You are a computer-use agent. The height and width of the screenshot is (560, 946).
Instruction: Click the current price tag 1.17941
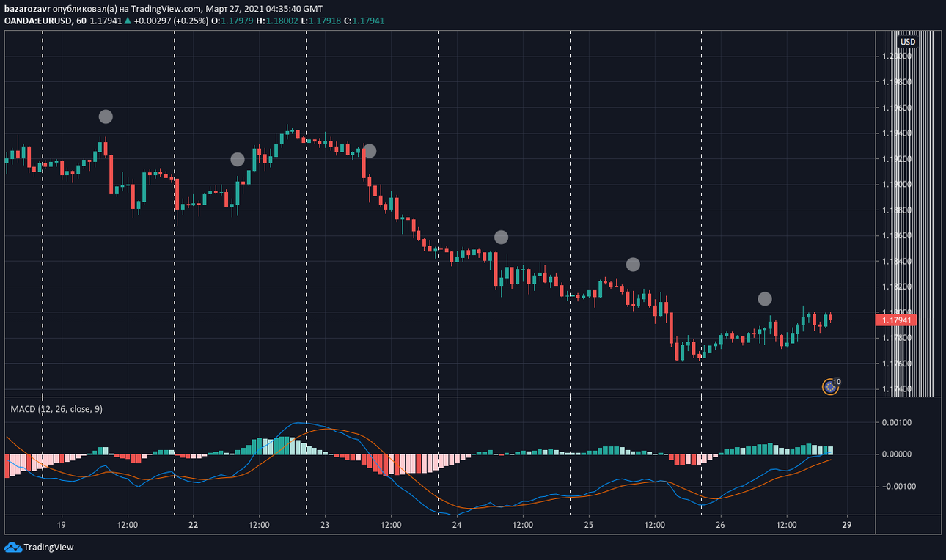click(x=896, y=320)
